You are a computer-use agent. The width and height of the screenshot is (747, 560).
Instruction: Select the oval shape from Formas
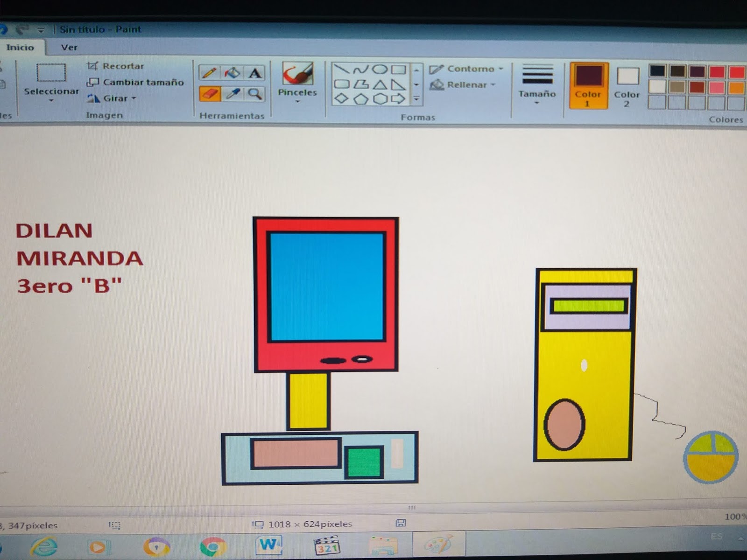[x=381, y=69]
